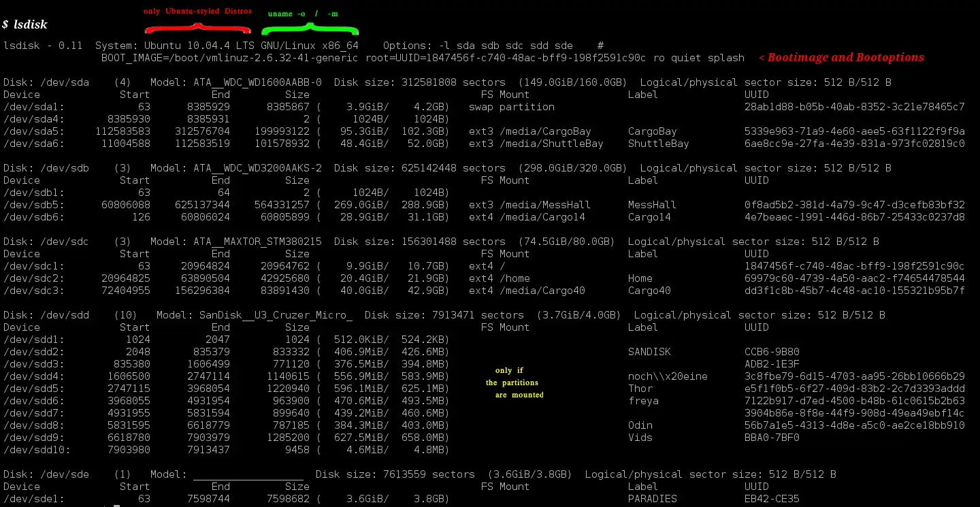Screen dimensions: 980x507
Task: Select the 'Options: -l sda sdb sdc sdd sde' text
Action: [478, 46]
